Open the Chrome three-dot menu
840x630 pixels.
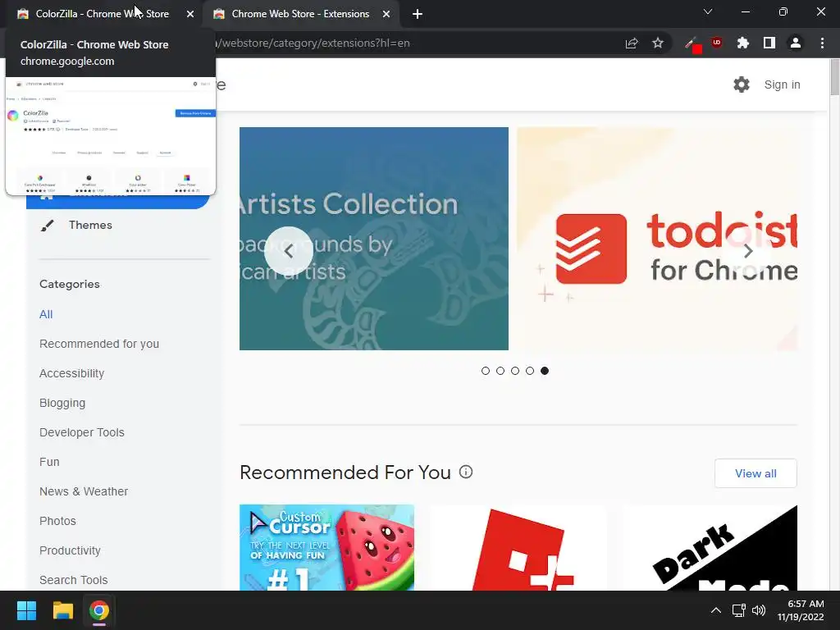pyautogui.click(x=822, y=43)
